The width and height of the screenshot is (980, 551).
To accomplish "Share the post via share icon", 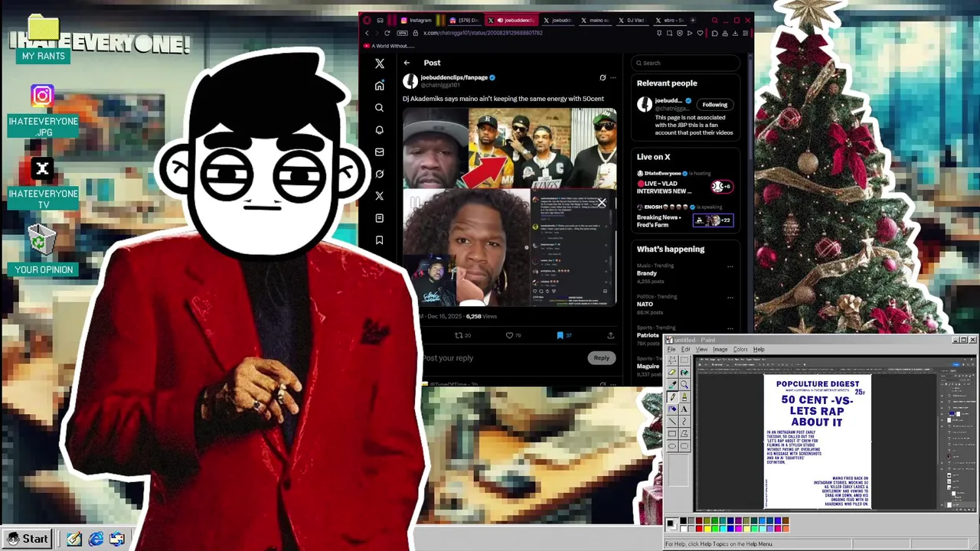I will coord(610,335).
